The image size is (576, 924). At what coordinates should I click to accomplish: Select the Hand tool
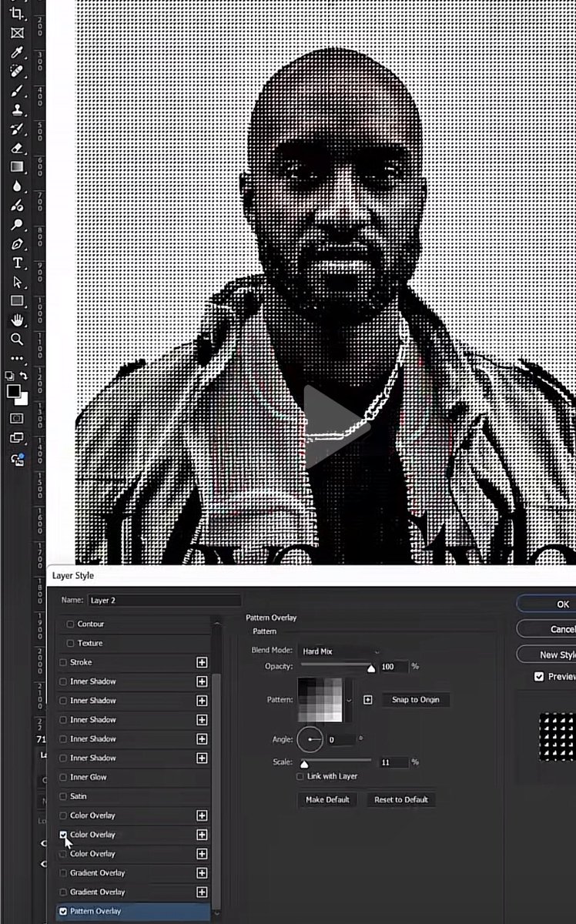(x=17, y=320)
